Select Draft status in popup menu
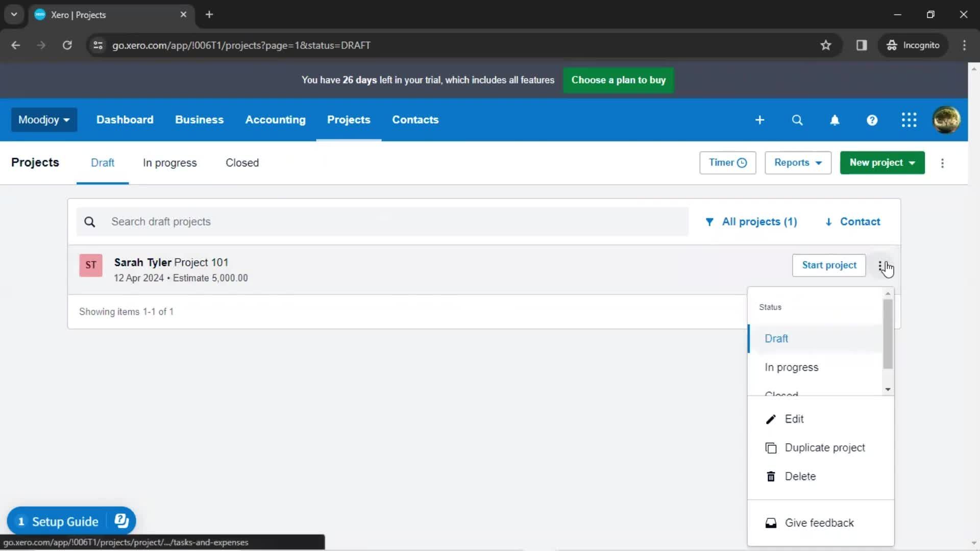 pyautogui.click(x=815, y=339)
